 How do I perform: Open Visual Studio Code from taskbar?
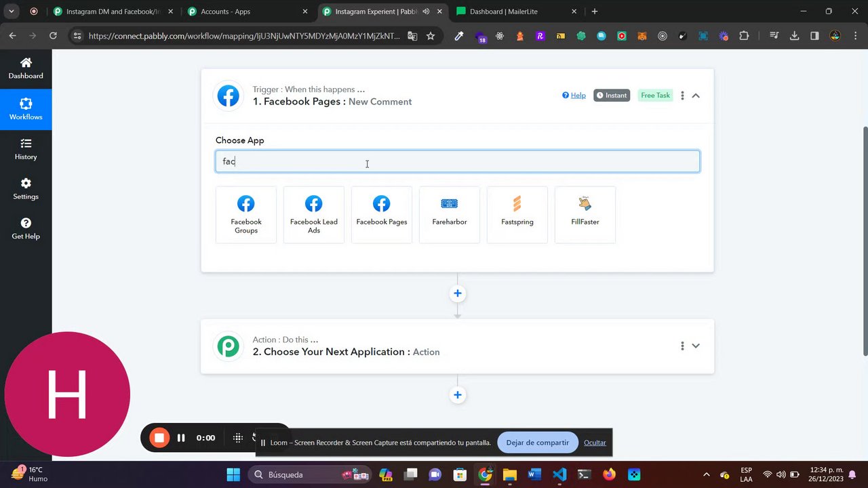pos(559,474)
